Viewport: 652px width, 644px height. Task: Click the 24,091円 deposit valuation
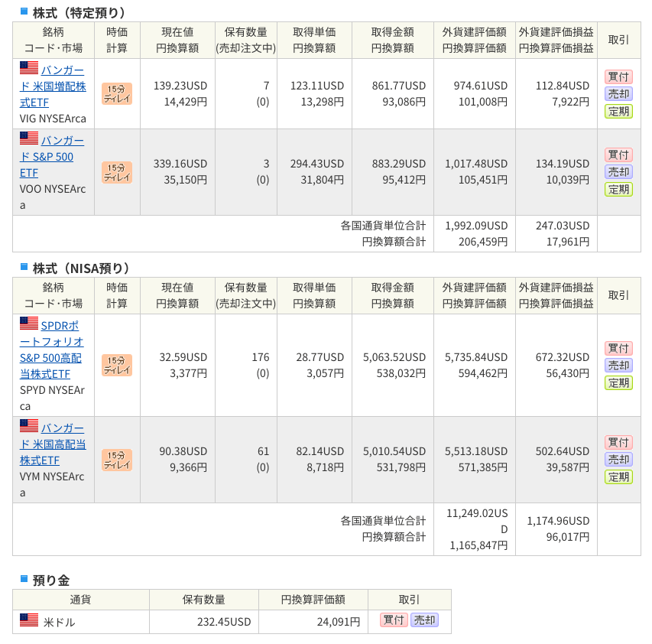(339, 622)
